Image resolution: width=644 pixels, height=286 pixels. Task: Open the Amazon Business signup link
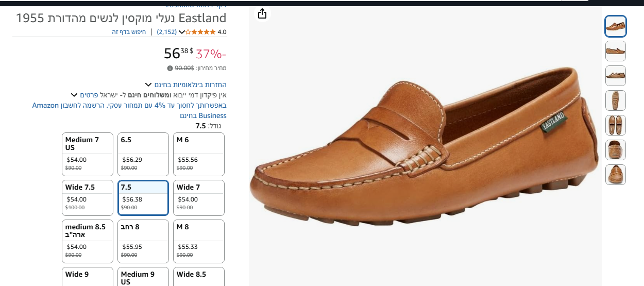129,110
